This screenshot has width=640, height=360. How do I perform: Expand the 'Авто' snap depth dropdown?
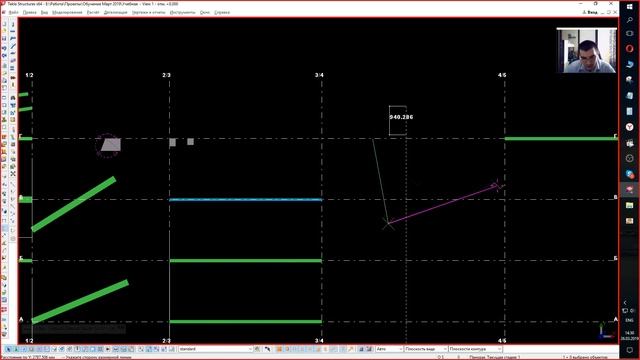coord(400,349)
